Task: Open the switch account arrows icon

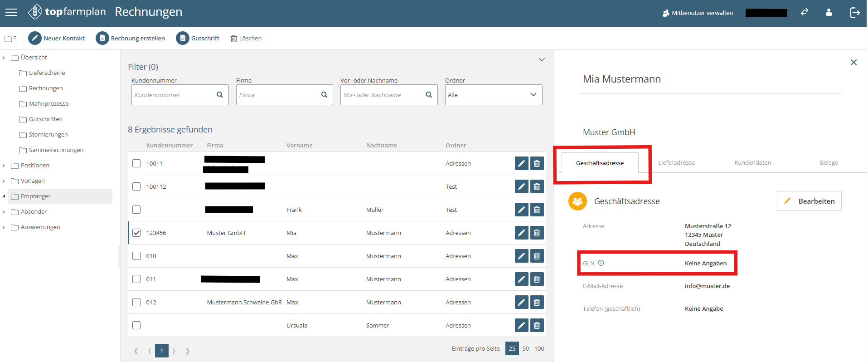Action: click(805, 12)
